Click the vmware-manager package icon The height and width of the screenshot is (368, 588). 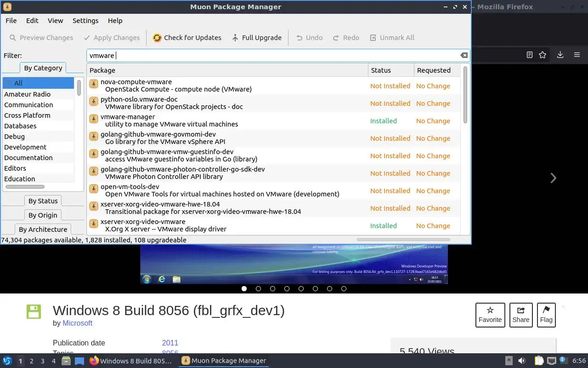94,119
